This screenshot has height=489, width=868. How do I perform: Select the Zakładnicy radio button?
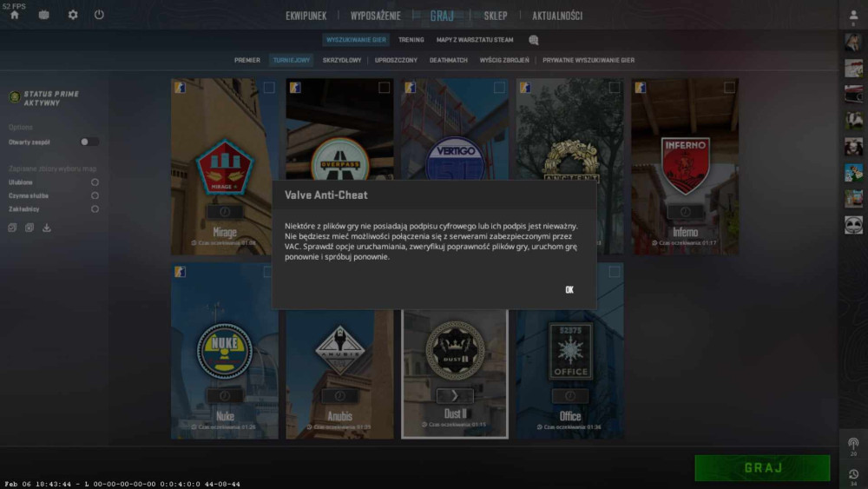[95, 208]
